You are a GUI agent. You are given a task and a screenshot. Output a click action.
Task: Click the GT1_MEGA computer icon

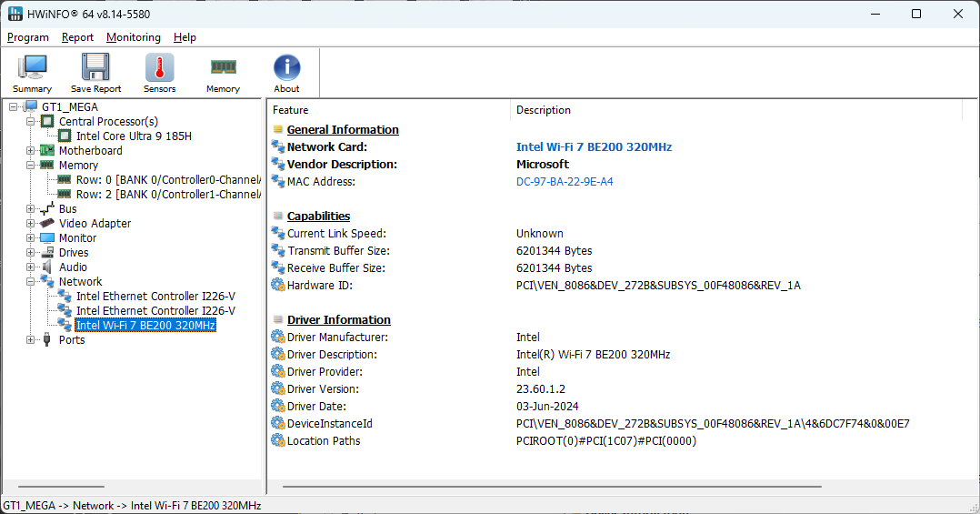31,106
